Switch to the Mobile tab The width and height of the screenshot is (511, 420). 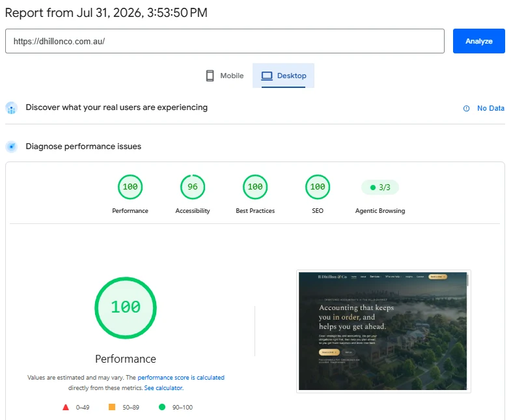225,76
